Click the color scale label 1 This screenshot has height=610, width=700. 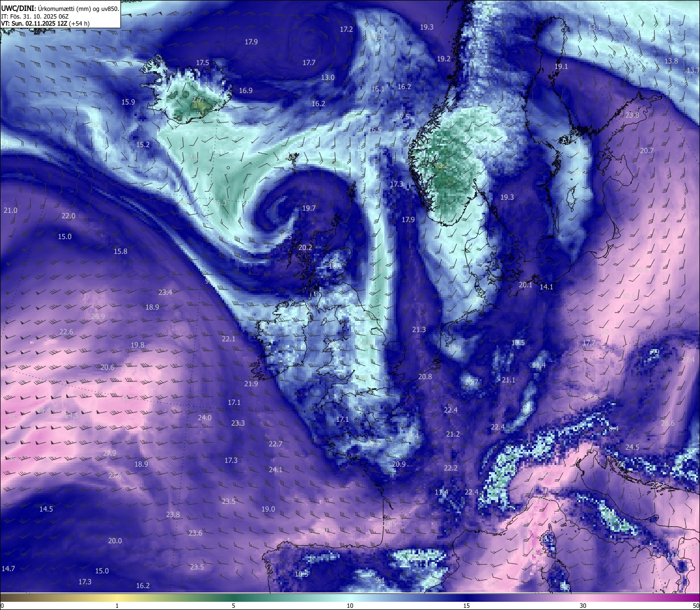117,606
